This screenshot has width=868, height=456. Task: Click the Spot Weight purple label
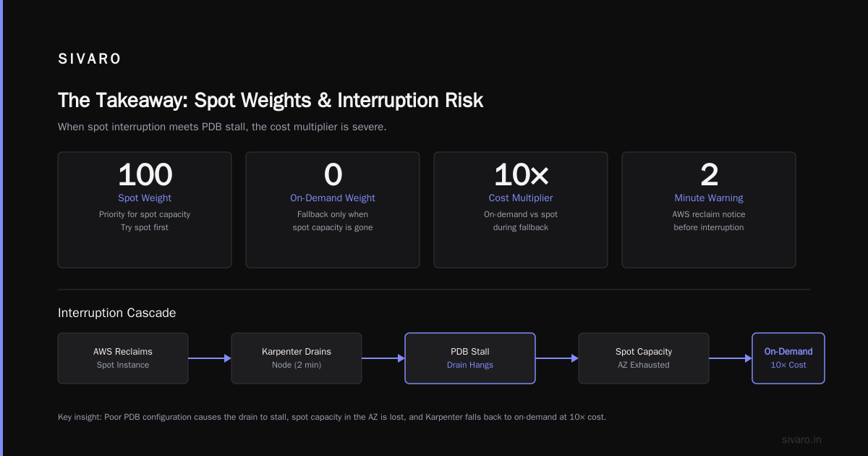(x=145, y=198)
